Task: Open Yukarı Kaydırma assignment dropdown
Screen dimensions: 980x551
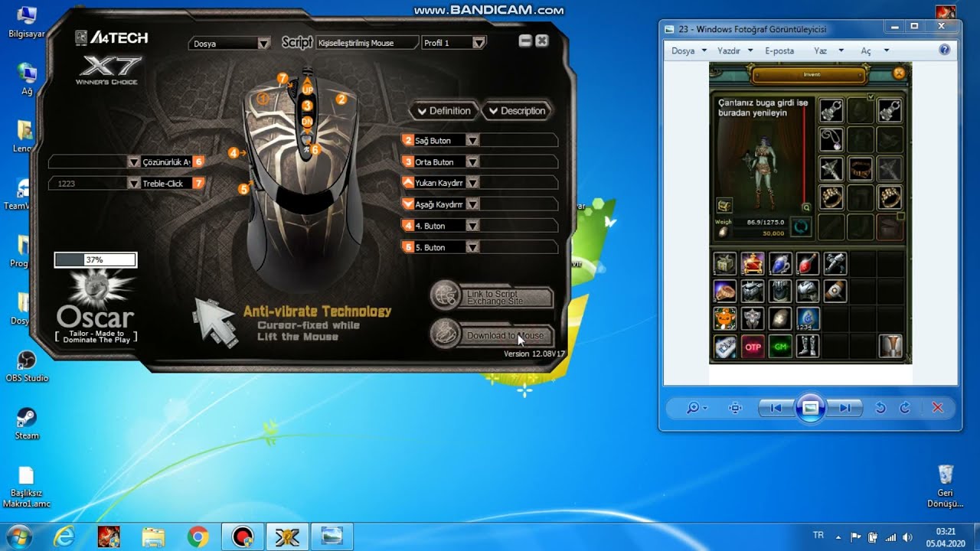Action: [x=472, y=183]
